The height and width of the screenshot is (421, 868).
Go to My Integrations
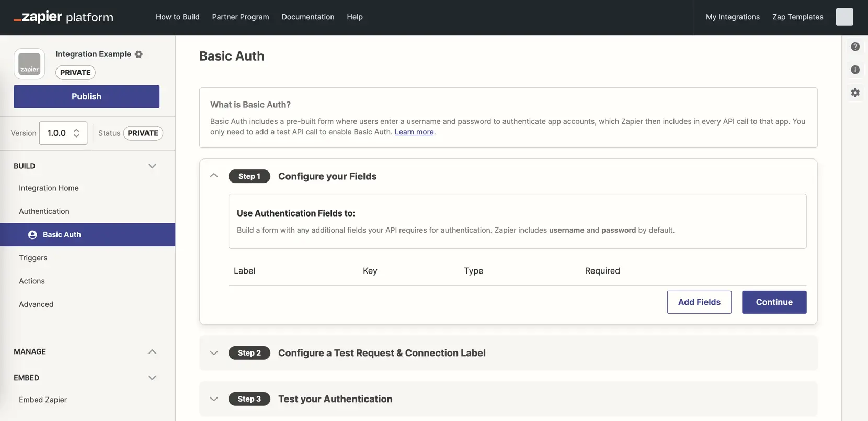(x=733, y=17)
